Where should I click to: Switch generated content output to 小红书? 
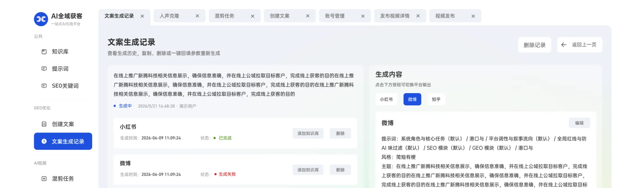(x=386, y=99)
